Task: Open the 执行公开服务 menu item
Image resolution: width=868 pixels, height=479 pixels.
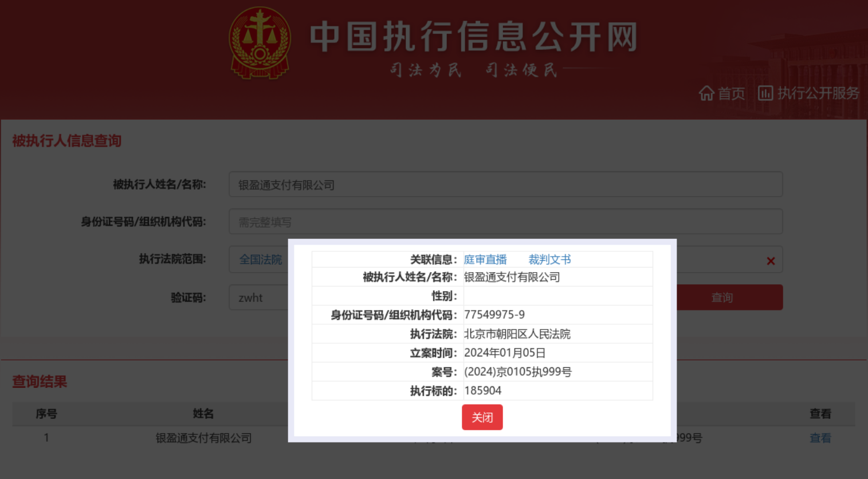Action: coord(818,93)
